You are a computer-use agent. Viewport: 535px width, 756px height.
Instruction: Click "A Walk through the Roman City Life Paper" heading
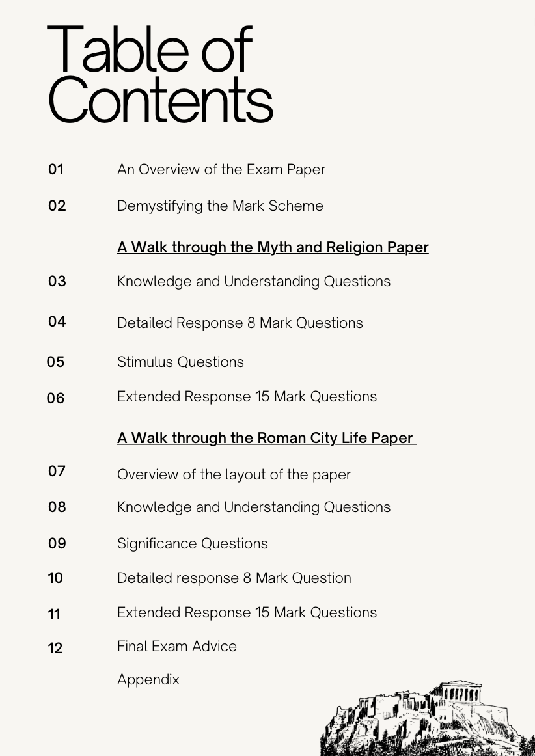(x=266, y=439)
